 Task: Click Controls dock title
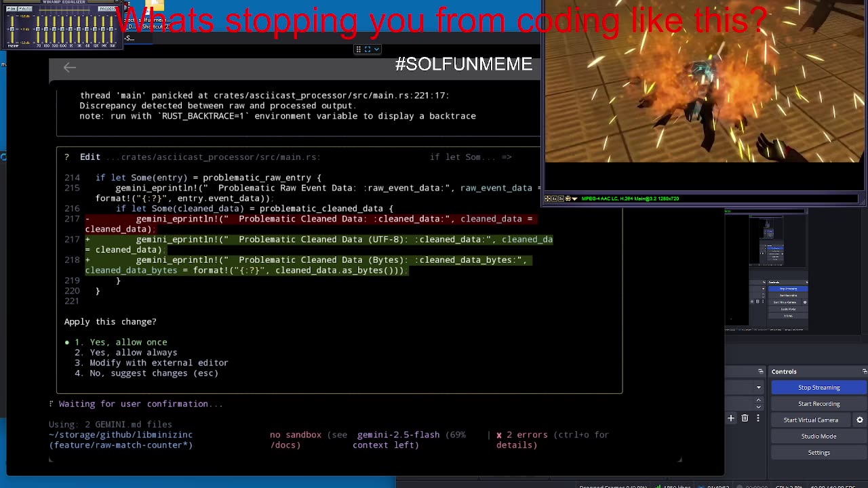pyautogui.click(x=784, y=371)
